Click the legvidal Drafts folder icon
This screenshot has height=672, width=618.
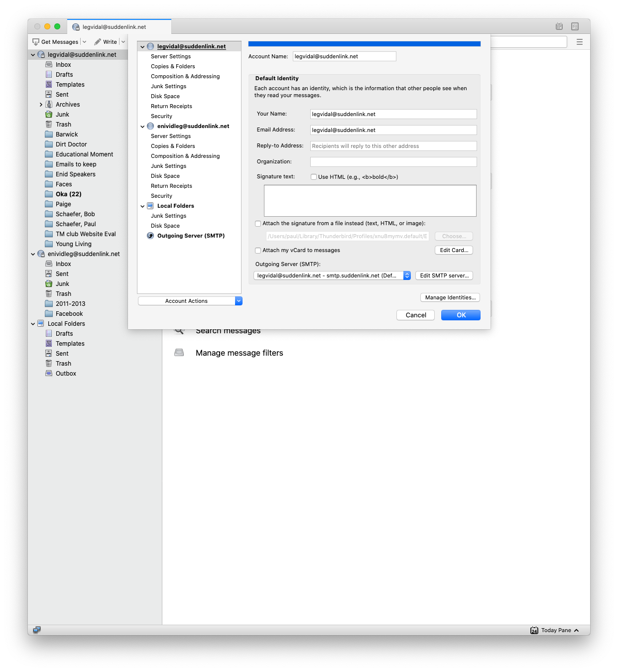[x=49, y=74]
